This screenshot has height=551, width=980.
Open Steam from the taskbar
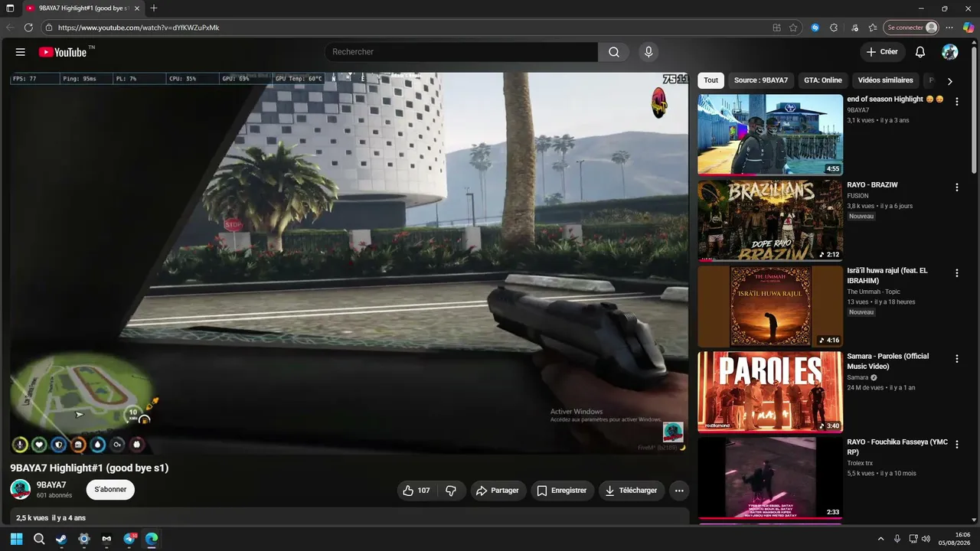click(61, 539)
